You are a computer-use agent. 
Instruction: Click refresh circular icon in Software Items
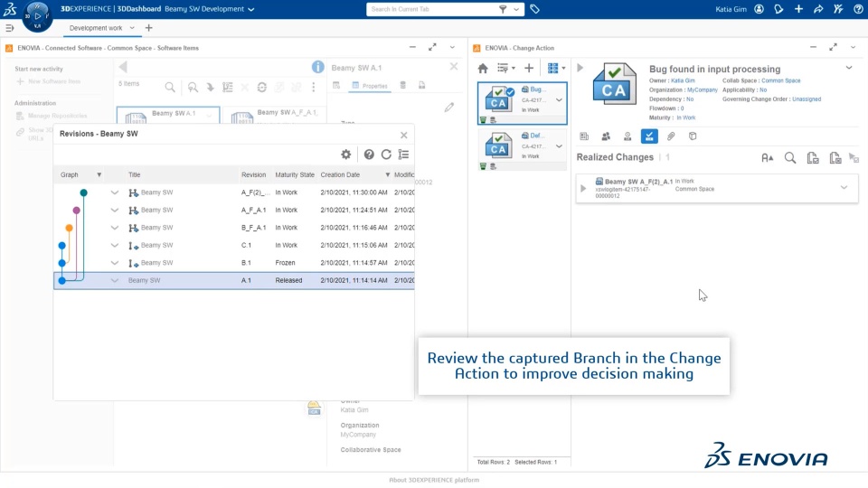(x=262, y=88)
